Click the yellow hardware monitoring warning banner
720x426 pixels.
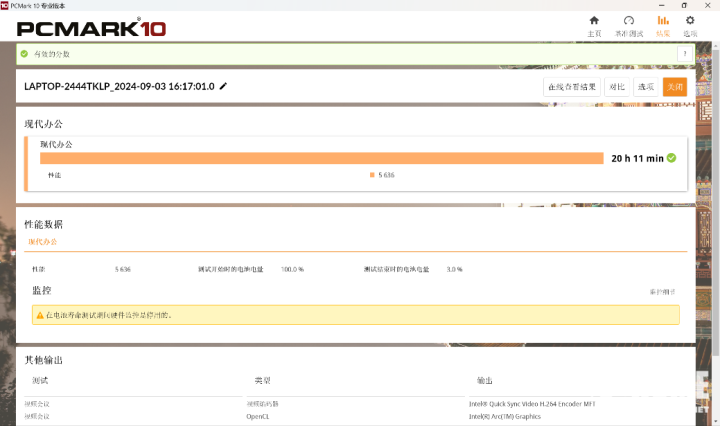click(x=356, y=315)
